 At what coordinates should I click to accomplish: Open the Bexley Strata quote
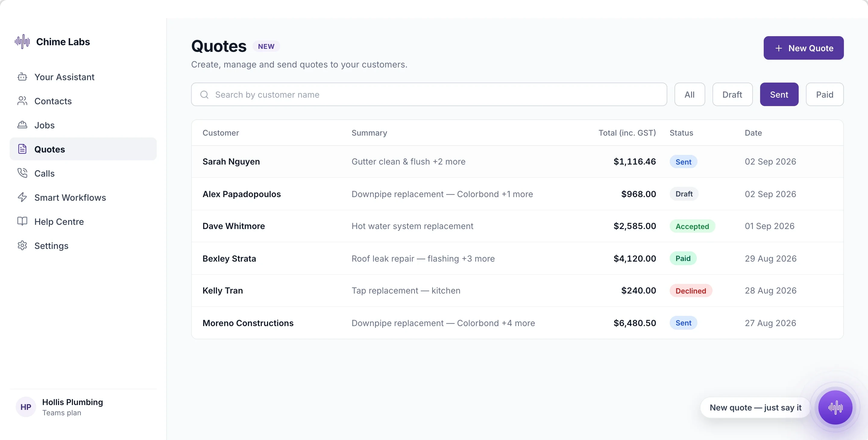517,258
